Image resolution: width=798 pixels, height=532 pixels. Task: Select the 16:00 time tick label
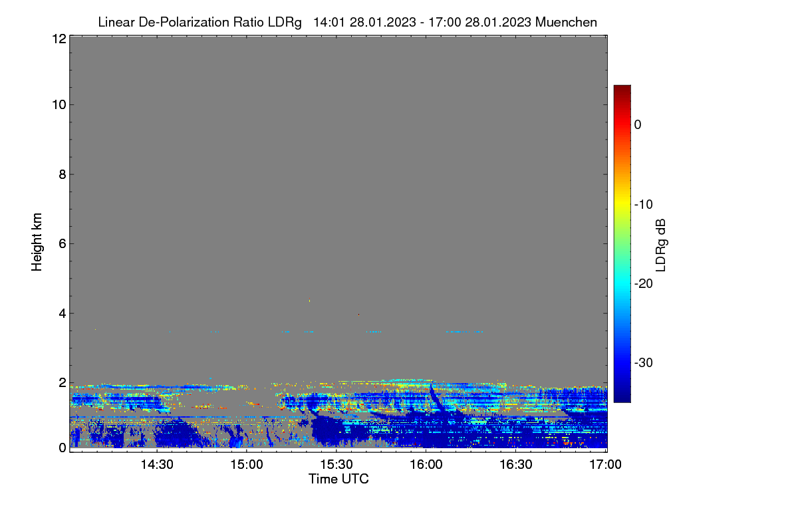pyautogui.click(x=426, y=465)
